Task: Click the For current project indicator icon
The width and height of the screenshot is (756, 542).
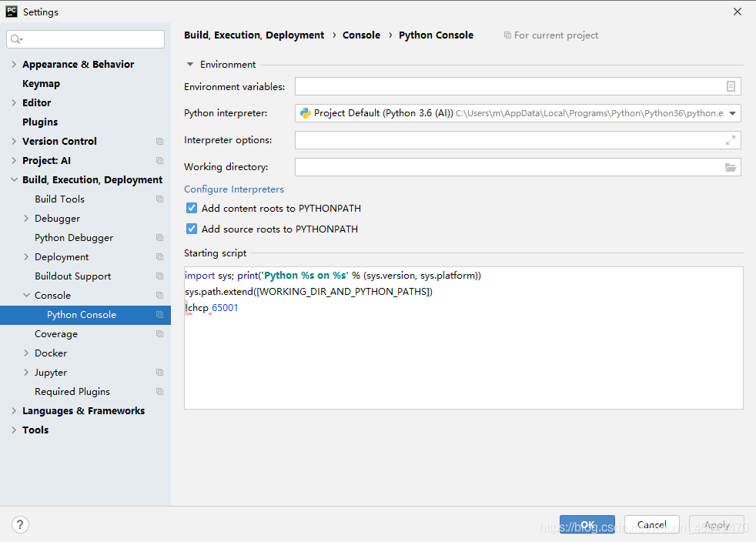Action: coord(507,35)
